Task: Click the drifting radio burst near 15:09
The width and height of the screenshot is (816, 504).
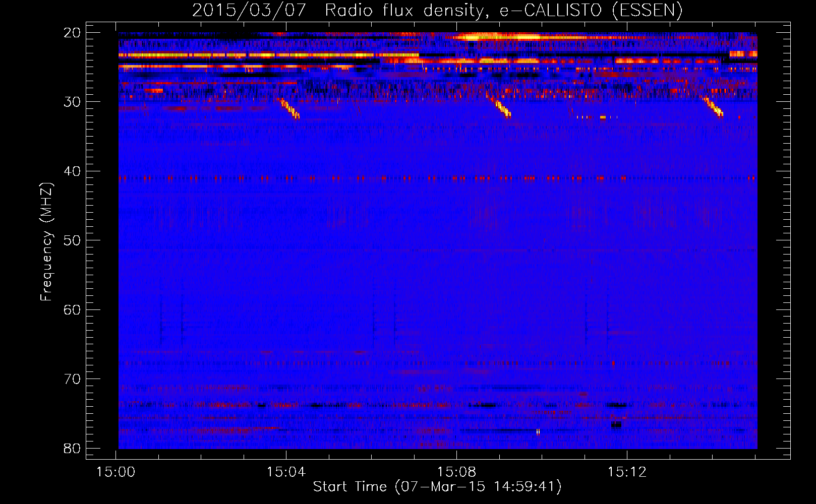Action: coord(503,109)
